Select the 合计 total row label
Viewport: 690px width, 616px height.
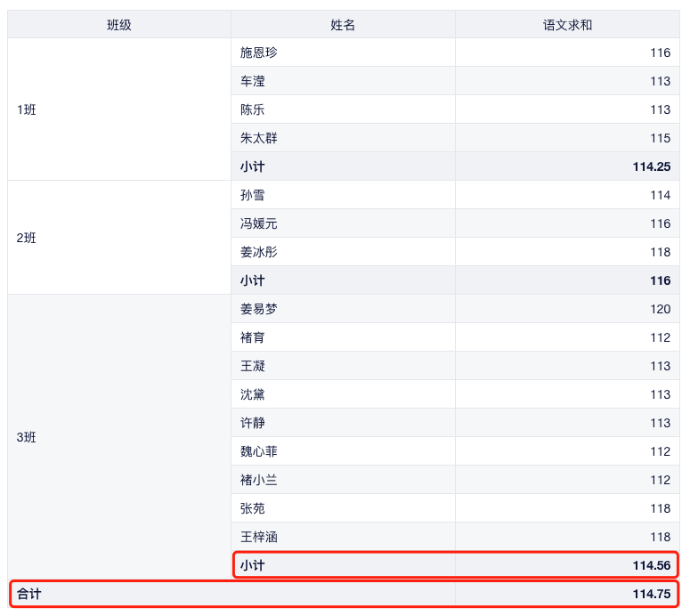click(29, 594)
